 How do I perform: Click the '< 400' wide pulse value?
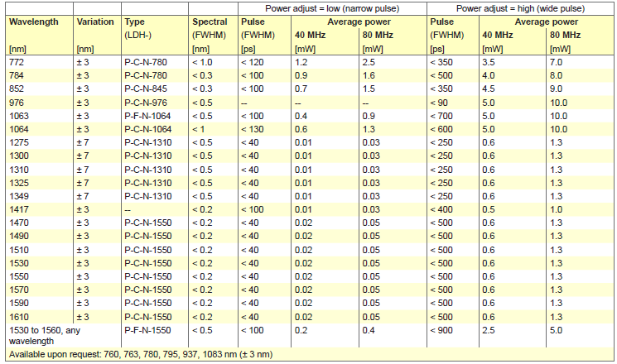point(441,209)
